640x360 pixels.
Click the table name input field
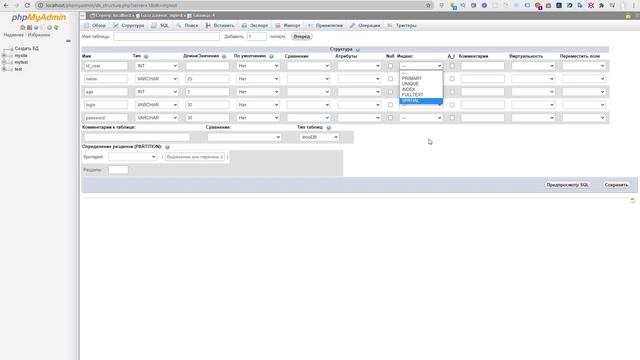tap(167, 36)
